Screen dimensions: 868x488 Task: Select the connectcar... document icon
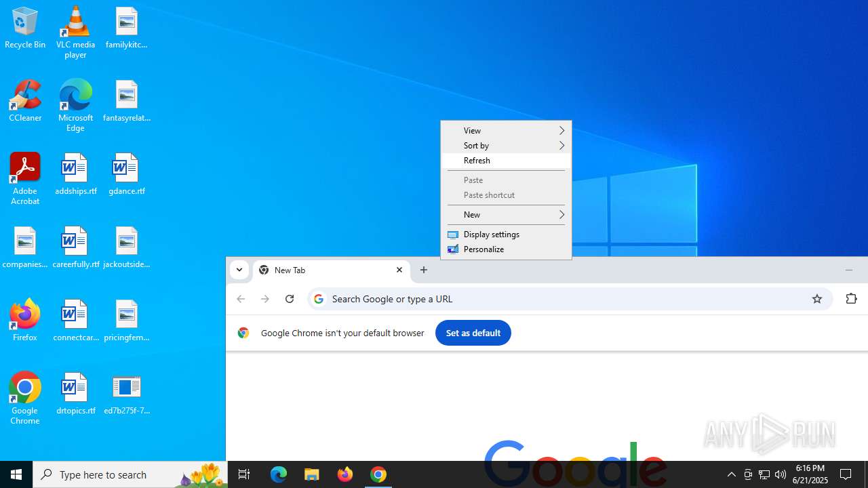[x=75, y=321]
